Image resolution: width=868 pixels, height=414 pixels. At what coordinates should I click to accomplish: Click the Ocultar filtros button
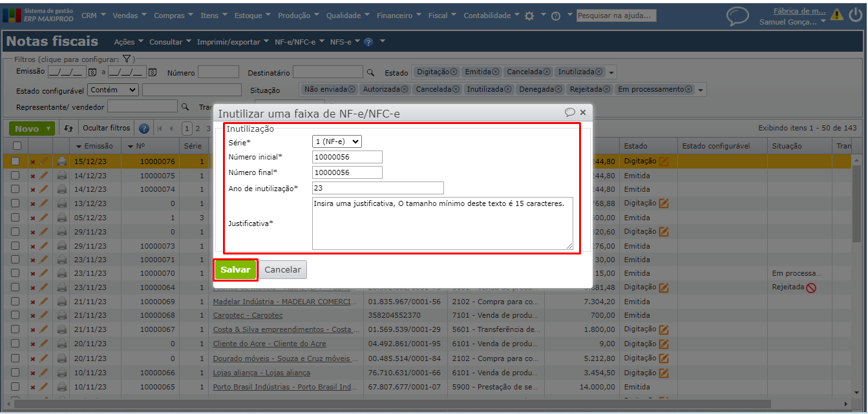pyautogui.click(x=107, y=129)
